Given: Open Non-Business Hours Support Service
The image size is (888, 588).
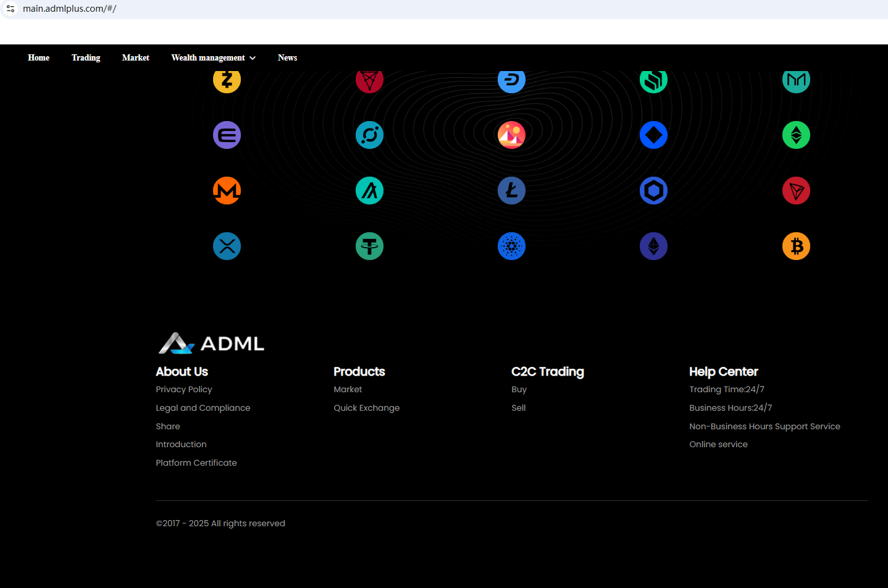Looking at the screenshot, I should coord(764,426).
